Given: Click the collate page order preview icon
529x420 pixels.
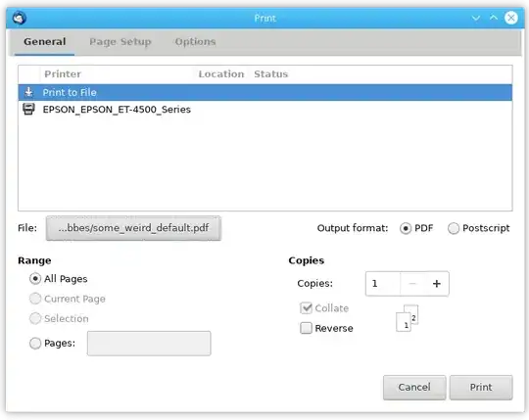Looking at the screenshot, I should (x=407, y=318).
